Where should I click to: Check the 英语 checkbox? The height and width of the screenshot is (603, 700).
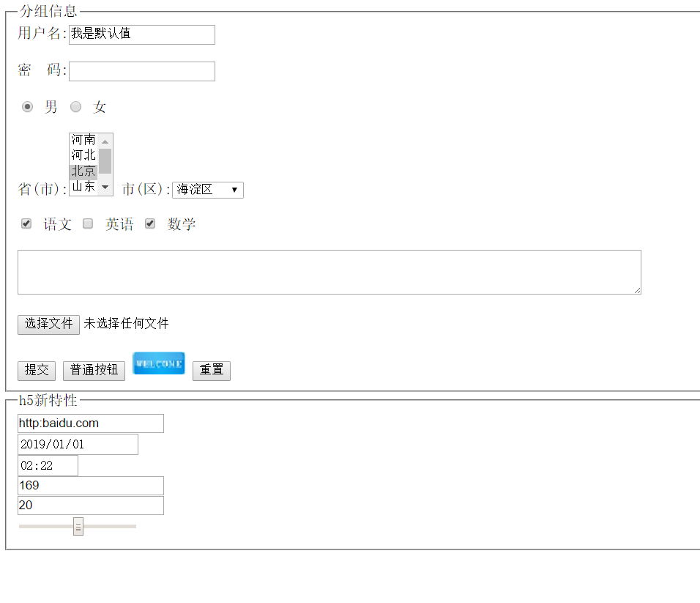point(88,223)
